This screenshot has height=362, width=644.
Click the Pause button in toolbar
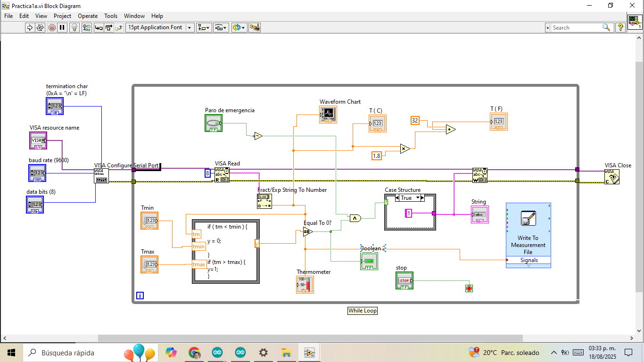62,27
